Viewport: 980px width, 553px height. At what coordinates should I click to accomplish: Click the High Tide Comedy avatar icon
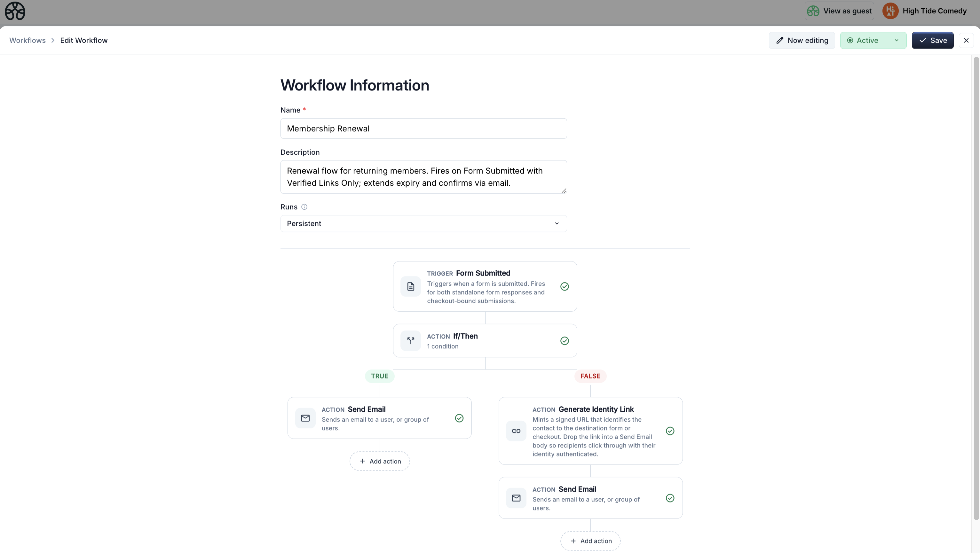point(890,11)
